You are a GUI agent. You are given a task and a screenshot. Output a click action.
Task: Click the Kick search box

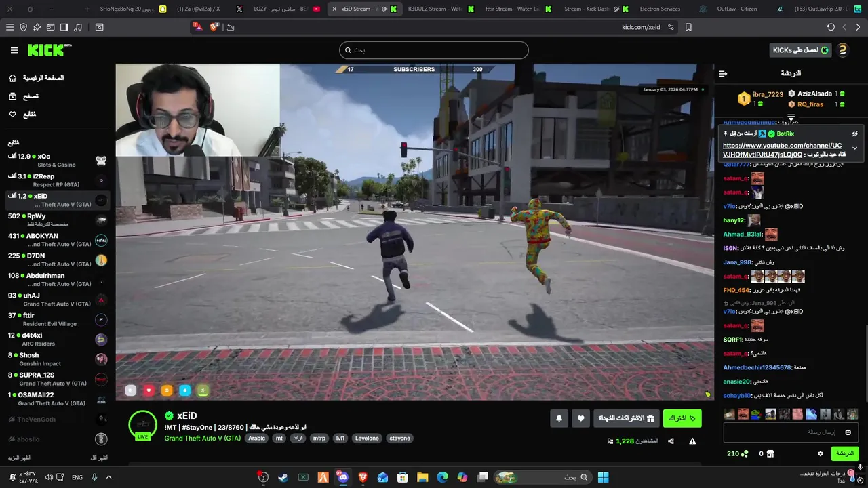434,50
